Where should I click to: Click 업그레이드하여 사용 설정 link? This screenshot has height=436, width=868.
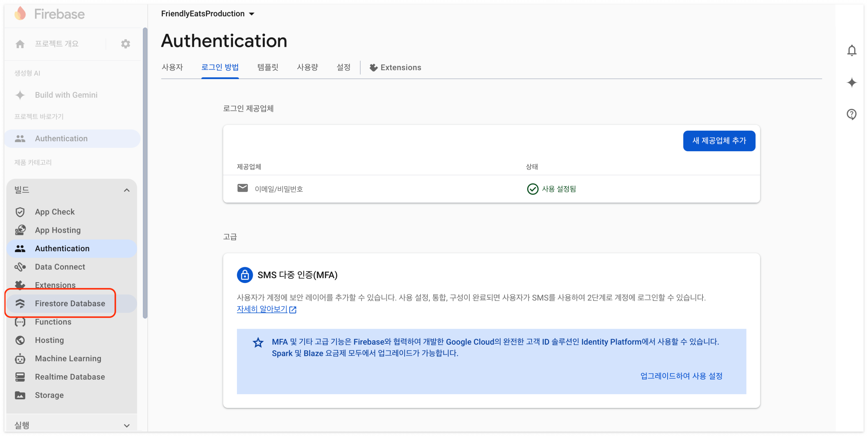click(681, 376)
